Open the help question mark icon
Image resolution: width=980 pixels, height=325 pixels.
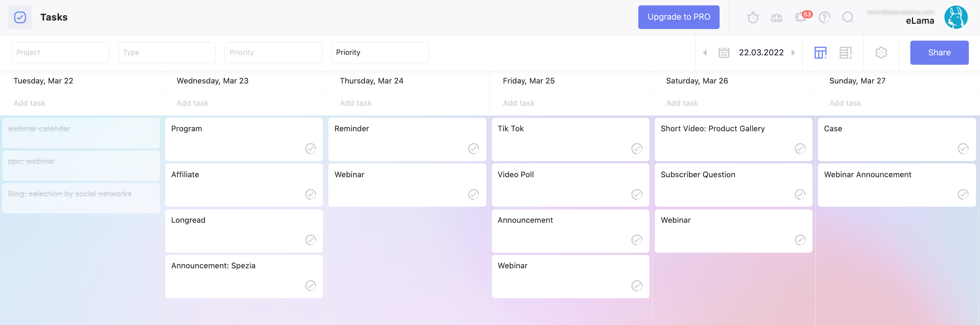[825, 17]
